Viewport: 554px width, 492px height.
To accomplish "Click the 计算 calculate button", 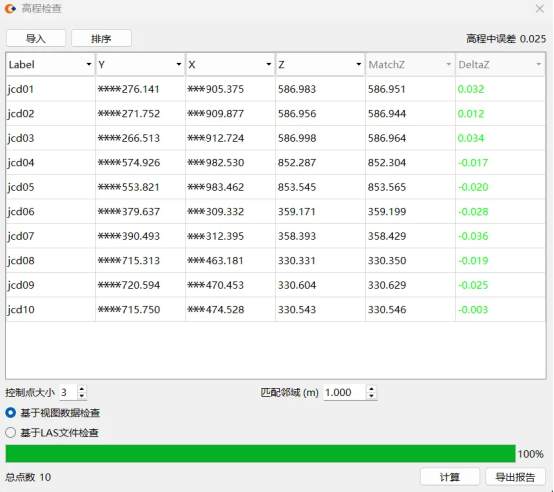I will click(450, 477).
